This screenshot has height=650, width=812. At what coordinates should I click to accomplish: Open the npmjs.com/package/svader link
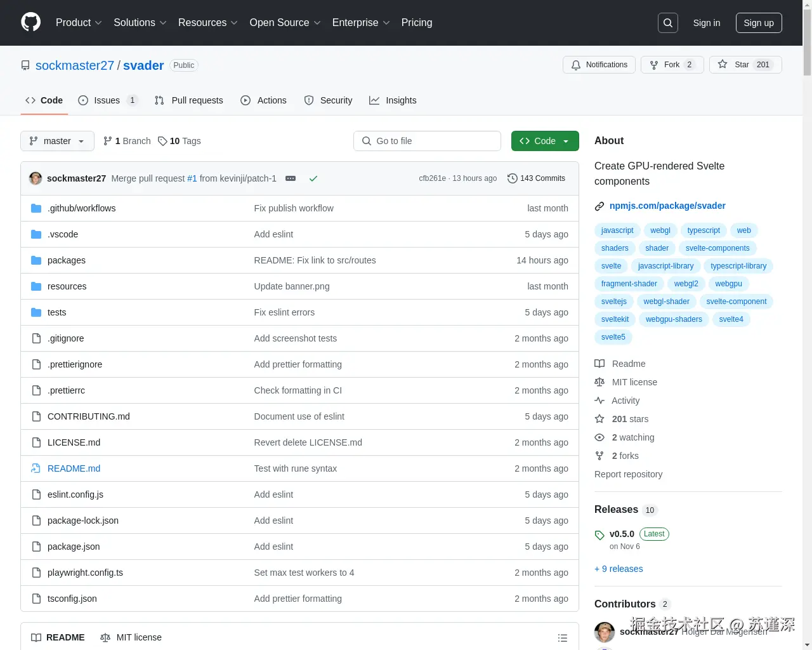(667, 206)
